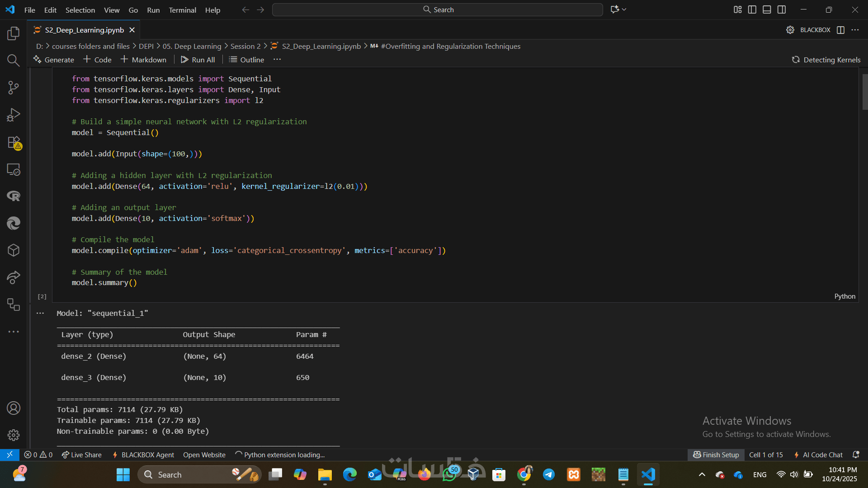Open the Selection menu

pyautogui.click(x=80, y=10)
